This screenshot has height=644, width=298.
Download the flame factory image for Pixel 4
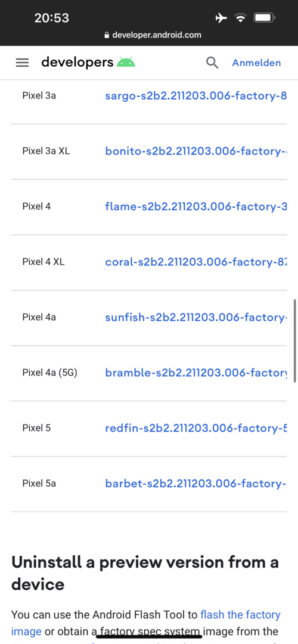[196, 206]
